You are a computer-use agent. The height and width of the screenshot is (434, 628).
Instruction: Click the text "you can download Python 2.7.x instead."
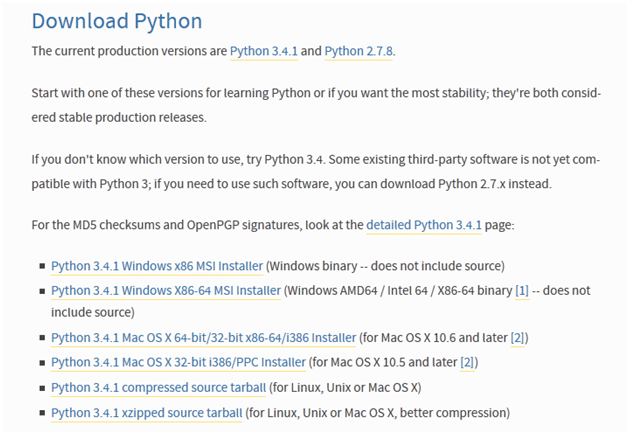pos(443,184)
